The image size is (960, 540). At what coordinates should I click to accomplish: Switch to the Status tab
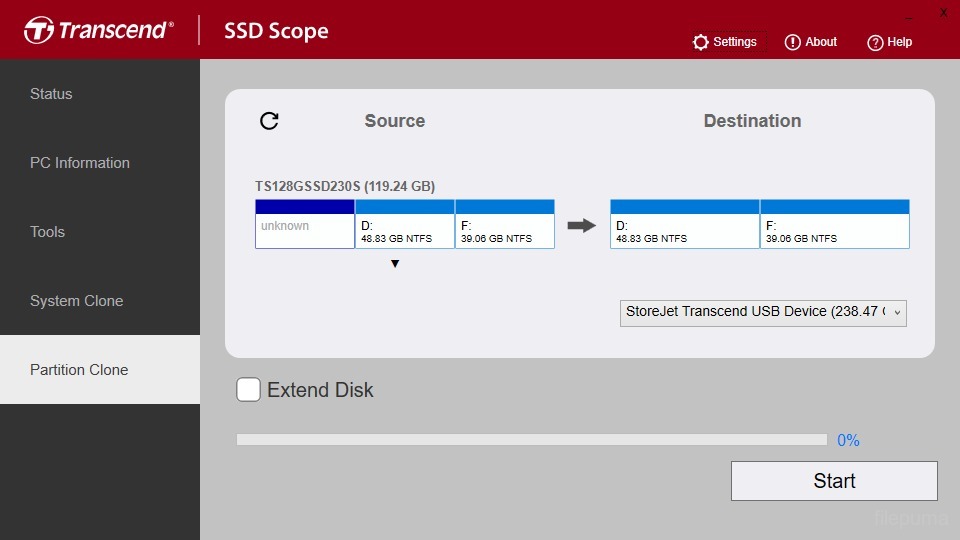pos(51,94)
